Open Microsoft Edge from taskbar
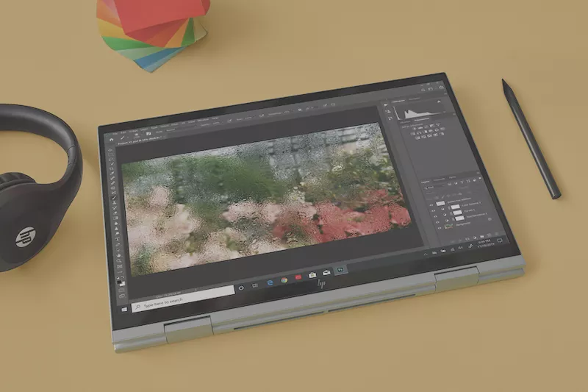This screenshot has height=392, width=588. 270,283
